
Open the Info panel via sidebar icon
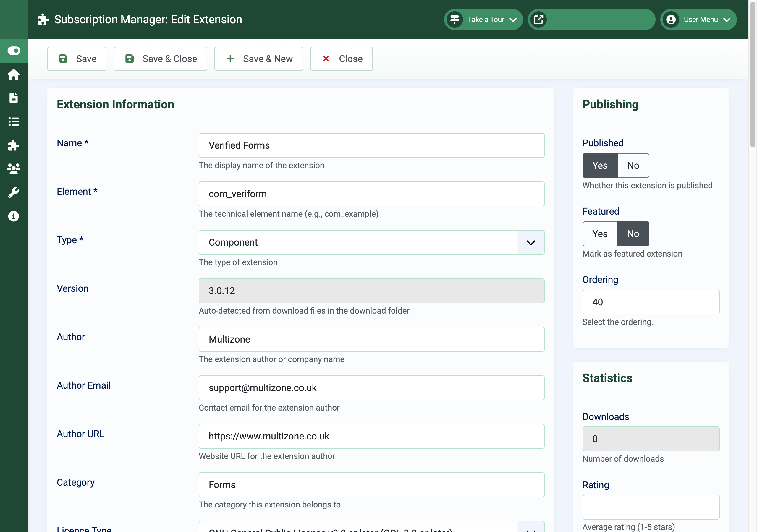(14, 216)
